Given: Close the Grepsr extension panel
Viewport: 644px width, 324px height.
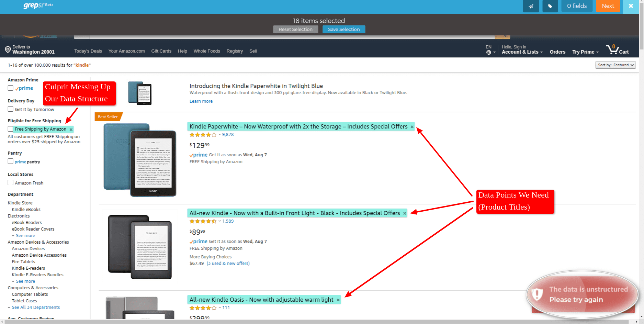Looking at the screenshot, I should [x=631, y=6].
